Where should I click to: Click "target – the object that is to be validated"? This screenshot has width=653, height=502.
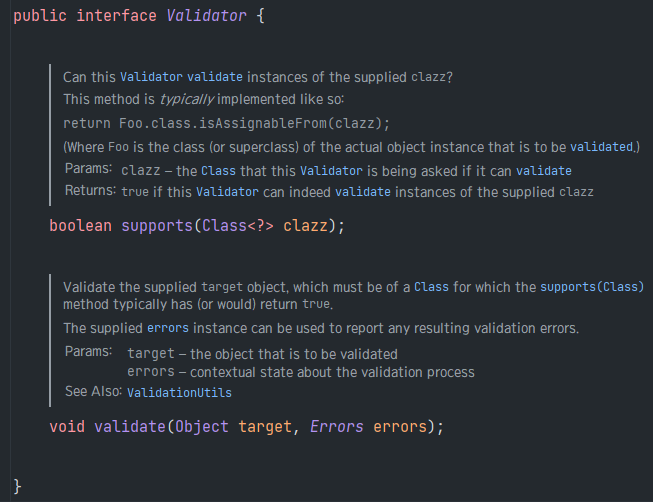tap(262, 354)
